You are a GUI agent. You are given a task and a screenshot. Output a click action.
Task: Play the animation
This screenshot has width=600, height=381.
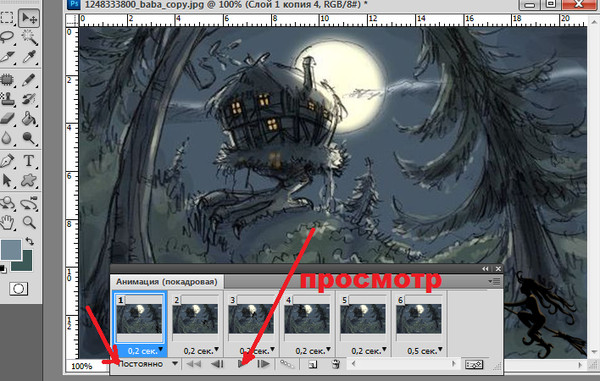click(x=242, y=364)
